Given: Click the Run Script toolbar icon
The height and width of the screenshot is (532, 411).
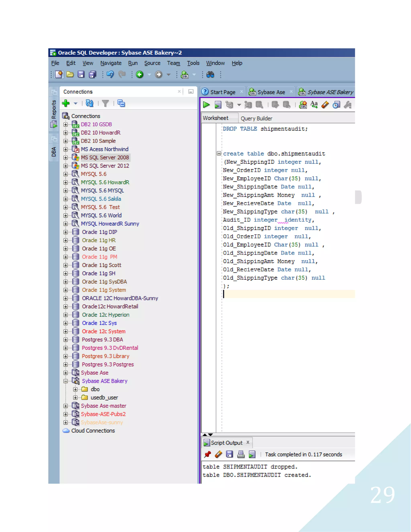Looking at the screenshot, I should [x=218, y=105].
